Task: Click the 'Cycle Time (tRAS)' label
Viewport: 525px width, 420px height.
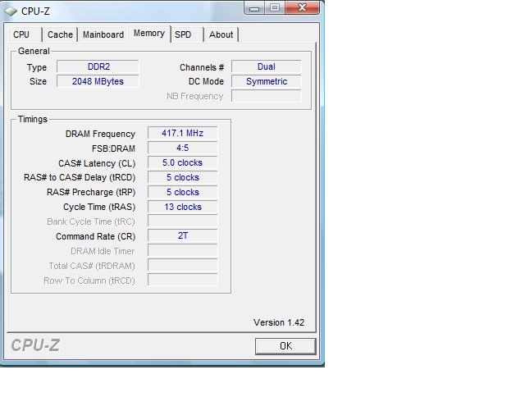Action: [x=99, y=207]
